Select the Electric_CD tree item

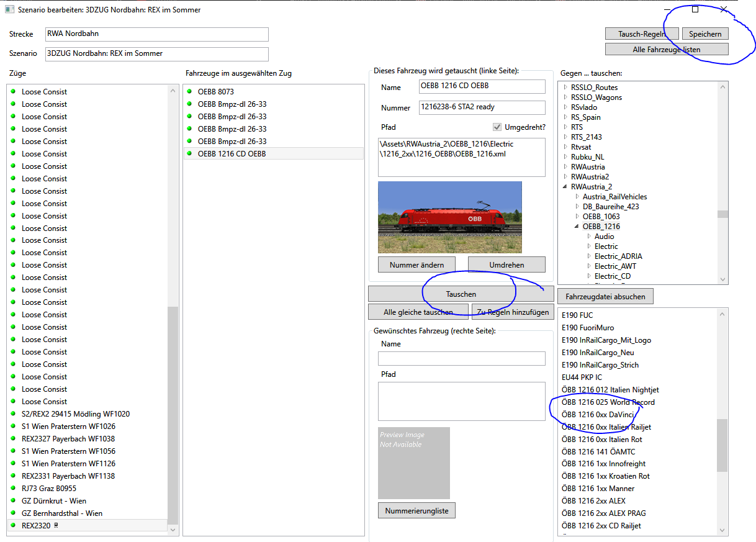click(x=613, y=276)
